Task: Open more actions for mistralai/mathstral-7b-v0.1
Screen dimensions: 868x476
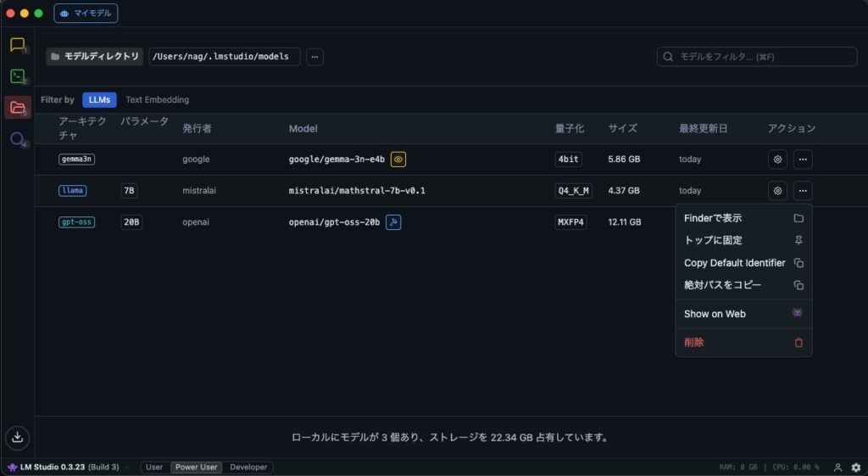Action: tap(803, 191)
